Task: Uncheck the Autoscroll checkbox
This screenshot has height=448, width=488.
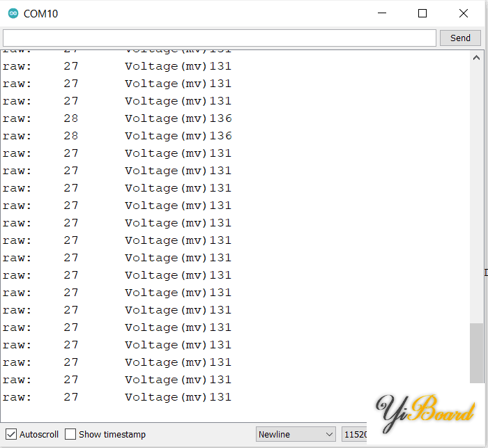Action: coord(11,434)
